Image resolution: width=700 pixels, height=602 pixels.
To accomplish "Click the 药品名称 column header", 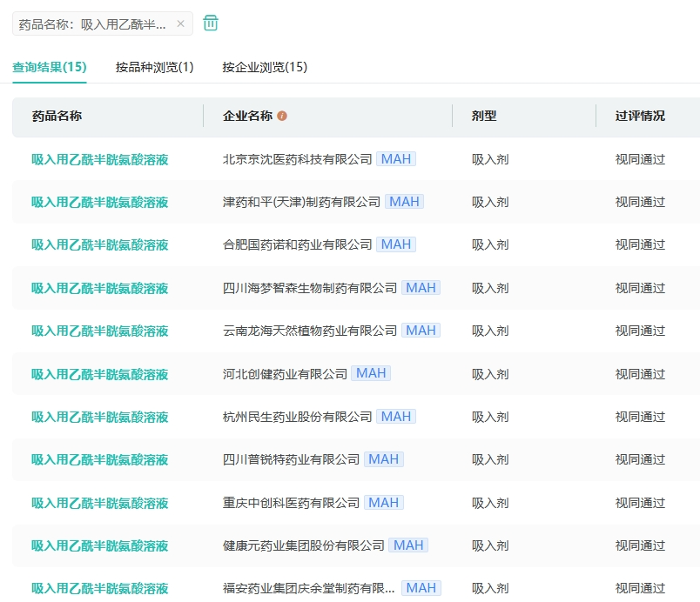I will [x=57, y=116].
